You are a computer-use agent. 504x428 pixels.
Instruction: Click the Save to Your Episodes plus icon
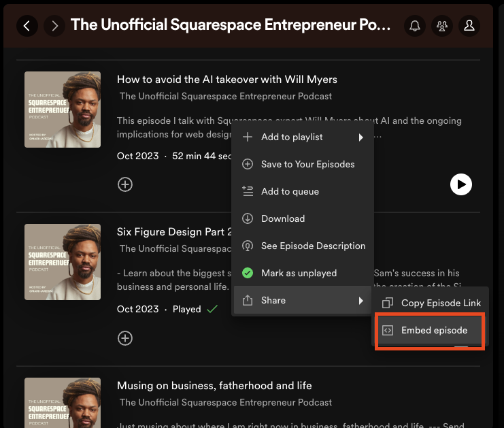tap(248, 164)
